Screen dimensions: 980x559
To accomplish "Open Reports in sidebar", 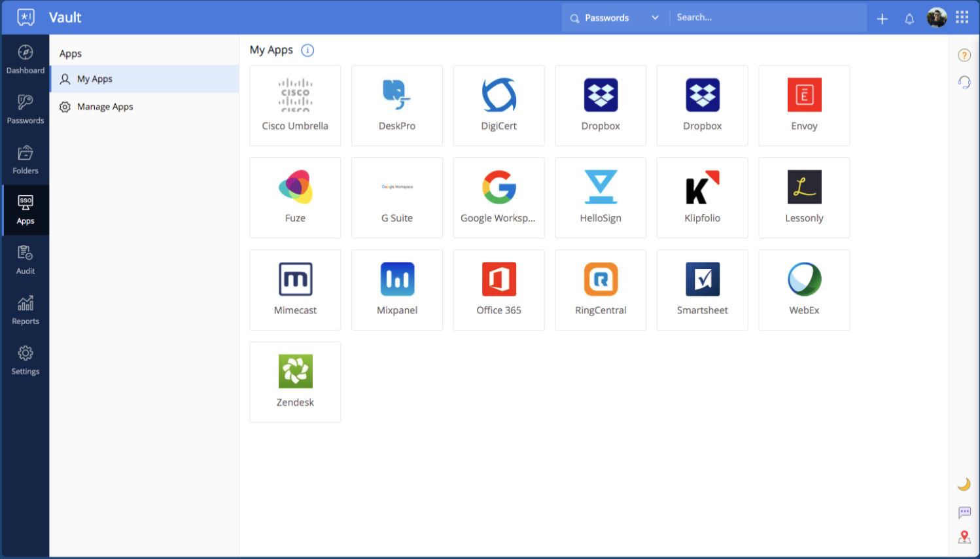I will coord(26,310).
